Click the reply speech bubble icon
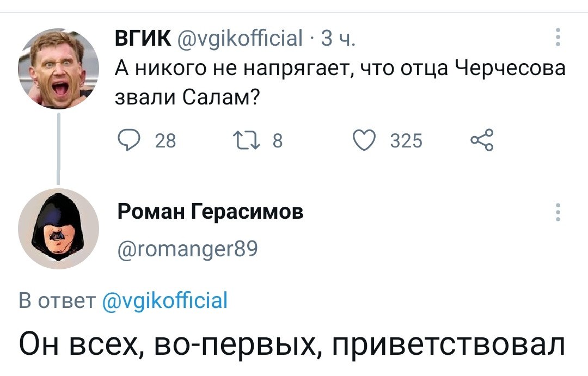The image size is (588, 376). pyautogui.click(x=128, y=141)
